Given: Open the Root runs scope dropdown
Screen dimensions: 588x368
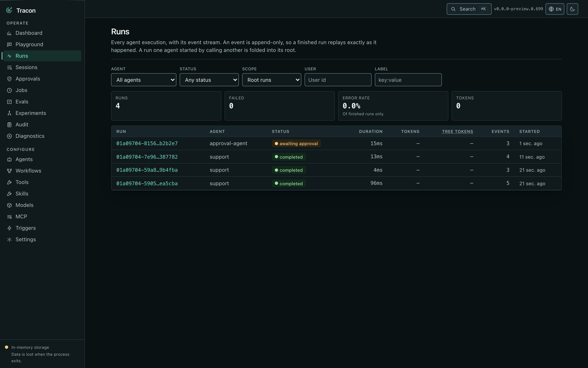Looking at the screenshot, I should (271, 80).
